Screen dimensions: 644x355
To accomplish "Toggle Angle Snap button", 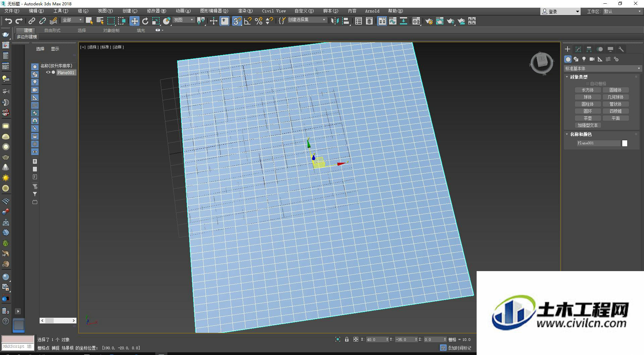I will pos(248,21).
